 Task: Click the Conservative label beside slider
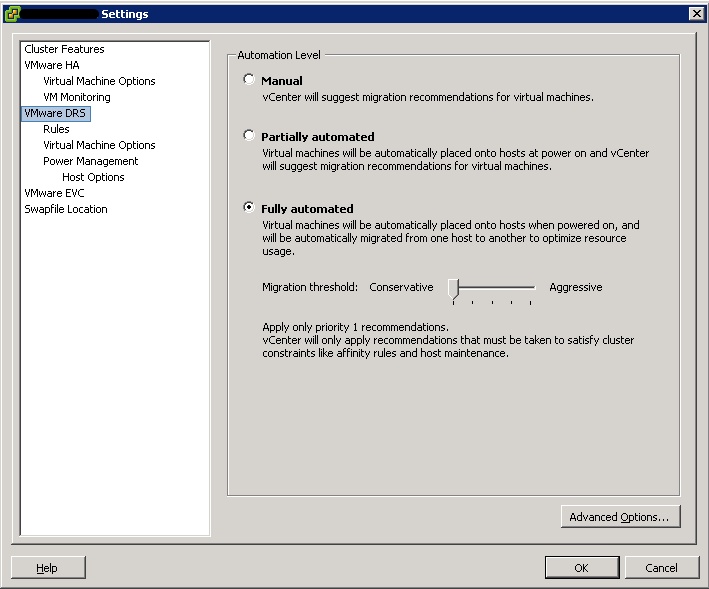401,287
